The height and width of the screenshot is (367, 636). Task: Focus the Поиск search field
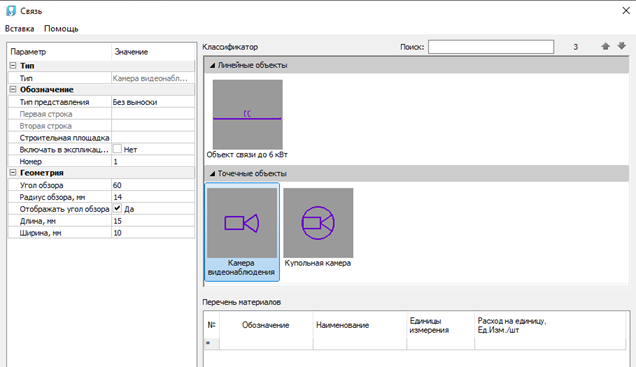(491, 47)
